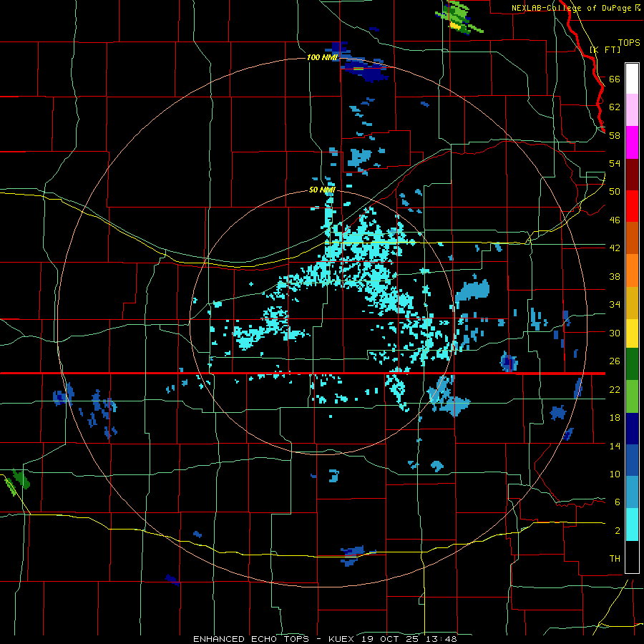Screen dimensions: 644x644
Task: Click the navy 14-18 kft legend swatch
Action: pos(632,429)
